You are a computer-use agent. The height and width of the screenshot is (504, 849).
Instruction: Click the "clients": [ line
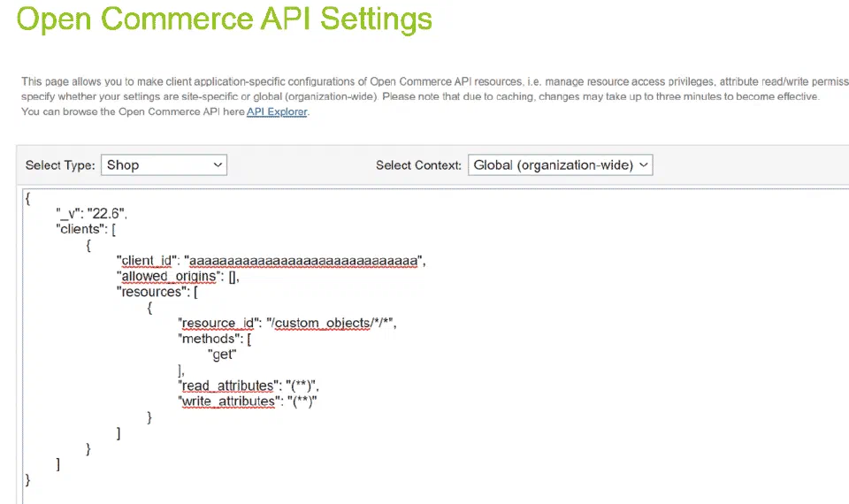click(86, 229)
